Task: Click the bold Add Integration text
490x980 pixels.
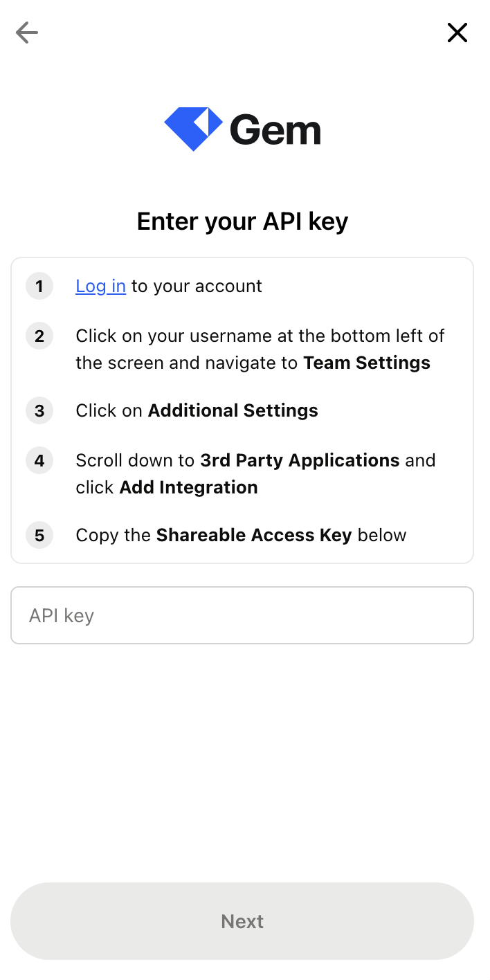Action: pyautogui.click(x=188, y=488)
